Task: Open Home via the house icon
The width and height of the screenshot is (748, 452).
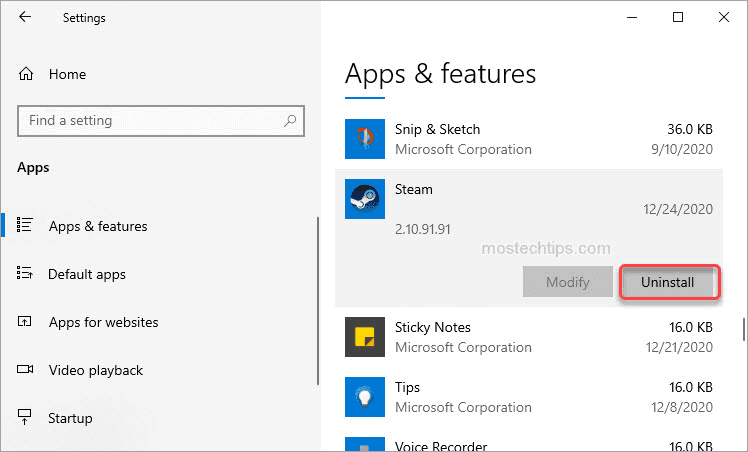Action: 26,74
